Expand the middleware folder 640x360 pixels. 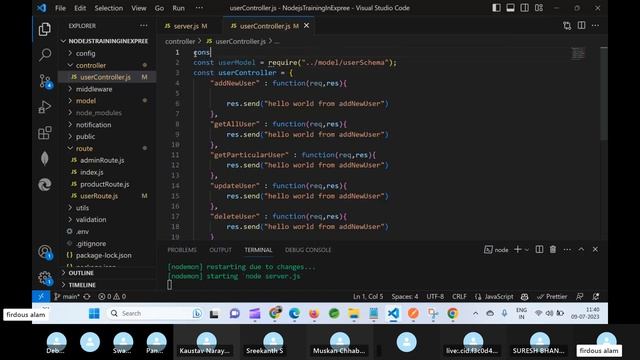[107, 89]
